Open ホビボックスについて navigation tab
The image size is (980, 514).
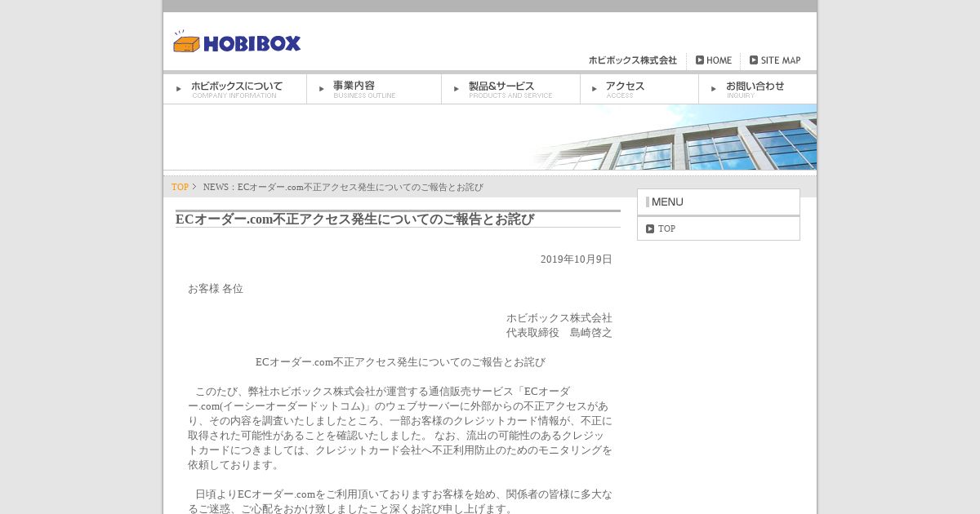click(235, 89)
